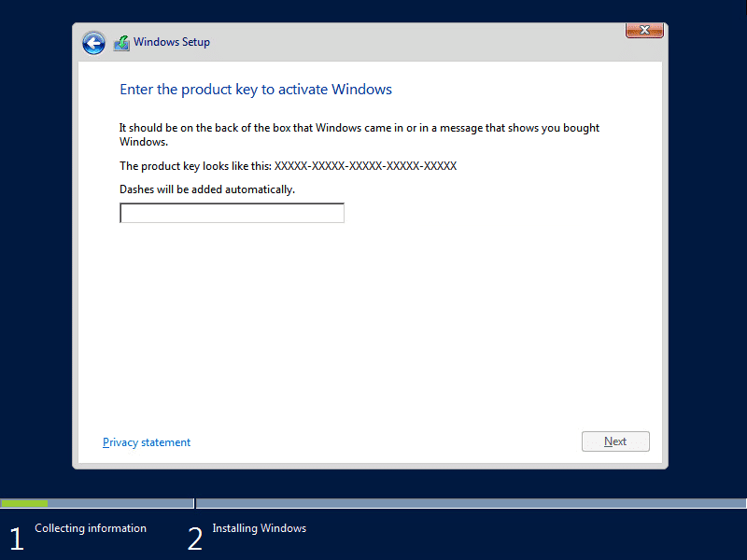Click the green setup progress bar
The width and height of the screenshot is (747, 560).
[24, 503]
